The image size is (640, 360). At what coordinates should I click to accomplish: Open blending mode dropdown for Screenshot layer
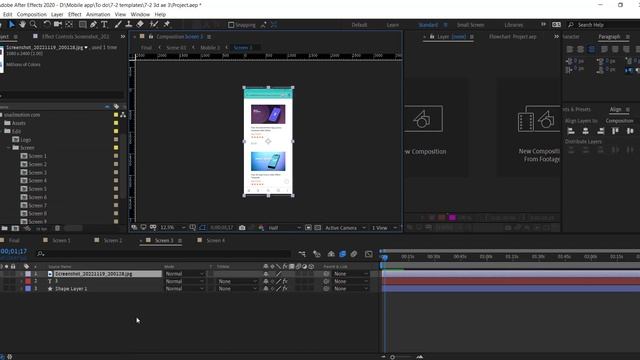(184, 274)
